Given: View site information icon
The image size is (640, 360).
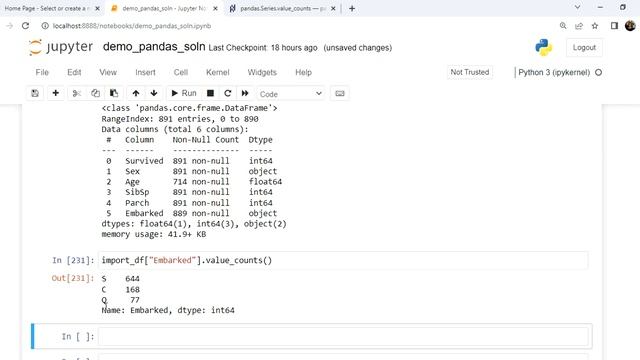Looking at the screenshot, I should [x=45, y=26].
